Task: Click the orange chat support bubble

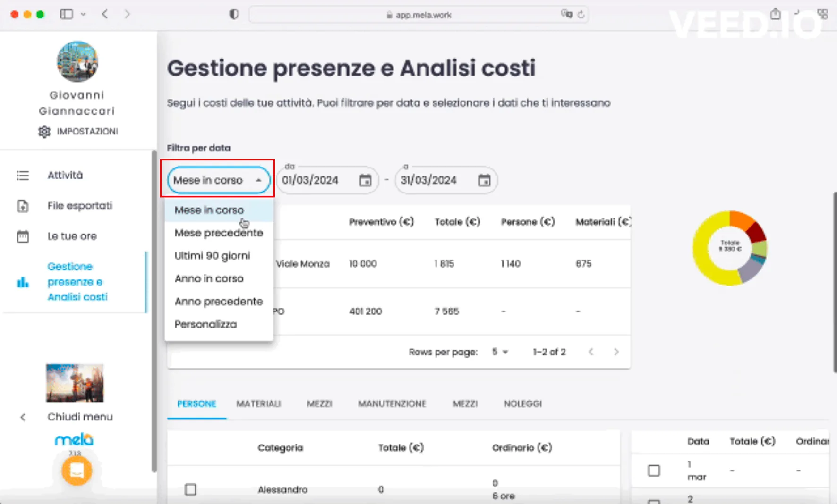Action: pos(77,470)
